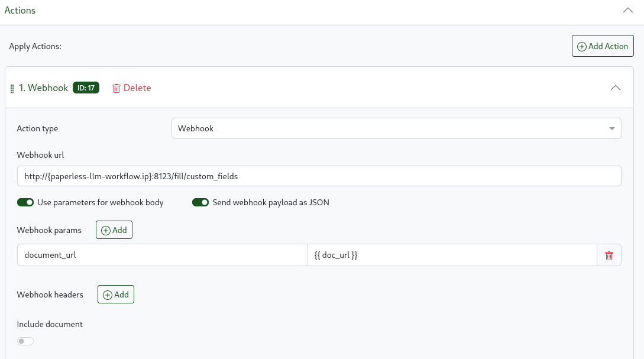The image size is (644, 359).
Task: Enable the Include document toggle
Action: (x=25, y=341)
